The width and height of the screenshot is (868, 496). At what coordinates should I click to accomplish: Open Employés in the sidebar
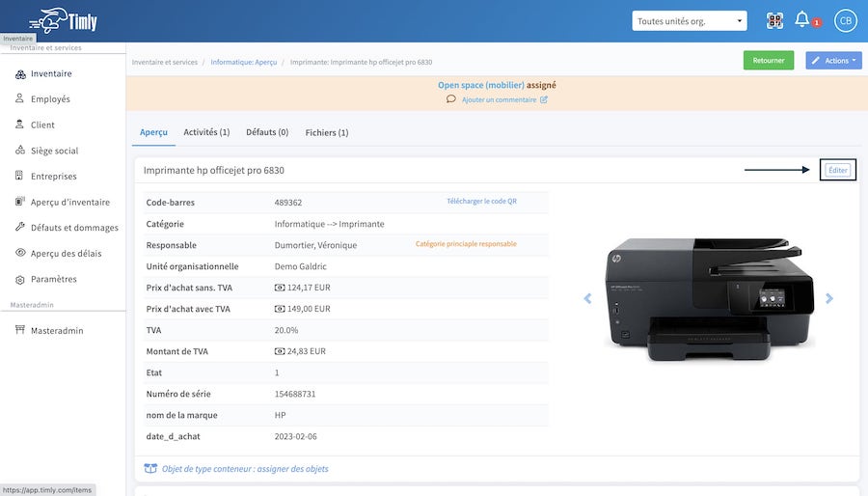coord(50,99)
